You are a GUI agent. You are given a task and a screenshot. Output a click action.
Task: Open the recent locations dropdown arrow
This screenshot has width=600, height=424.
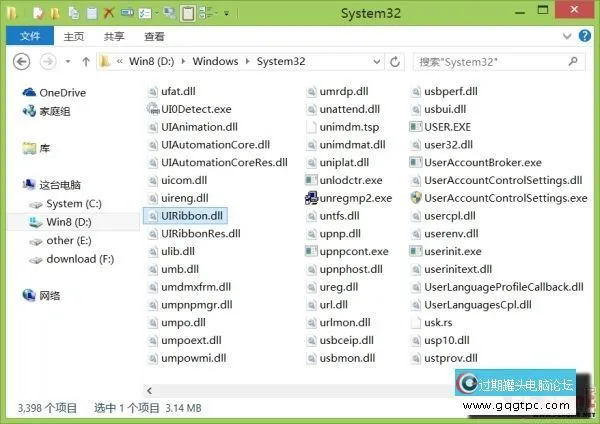(67, 61)
